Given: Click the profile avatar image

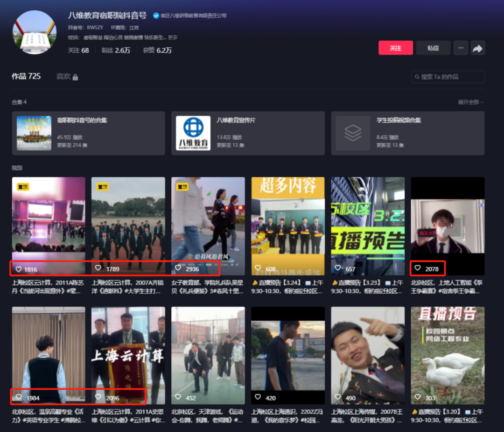Looking at the screenshot, I should click(x=35, y=33).
